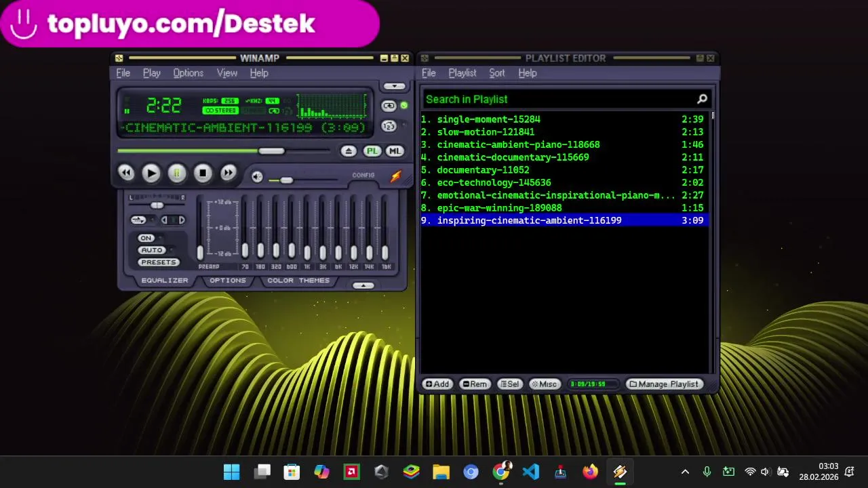Toggle shuffle mode button

click(389, 126)
